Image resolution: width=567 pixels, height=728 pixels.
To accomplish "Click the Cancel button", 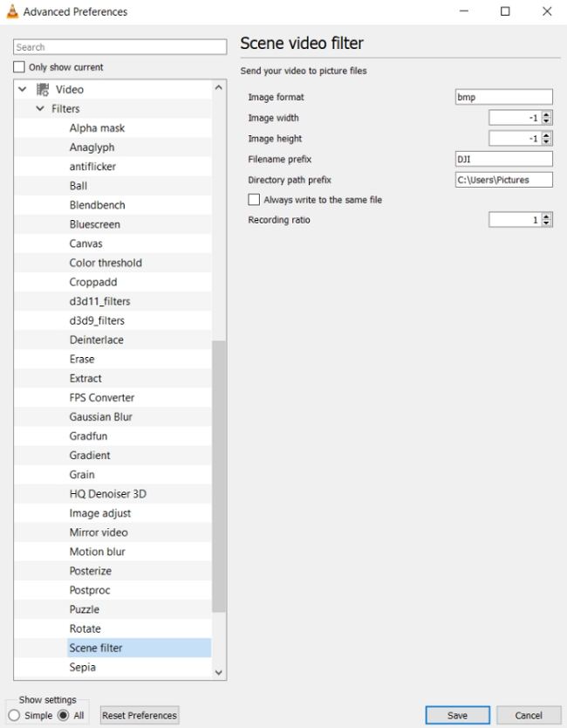I will (529, 715).
